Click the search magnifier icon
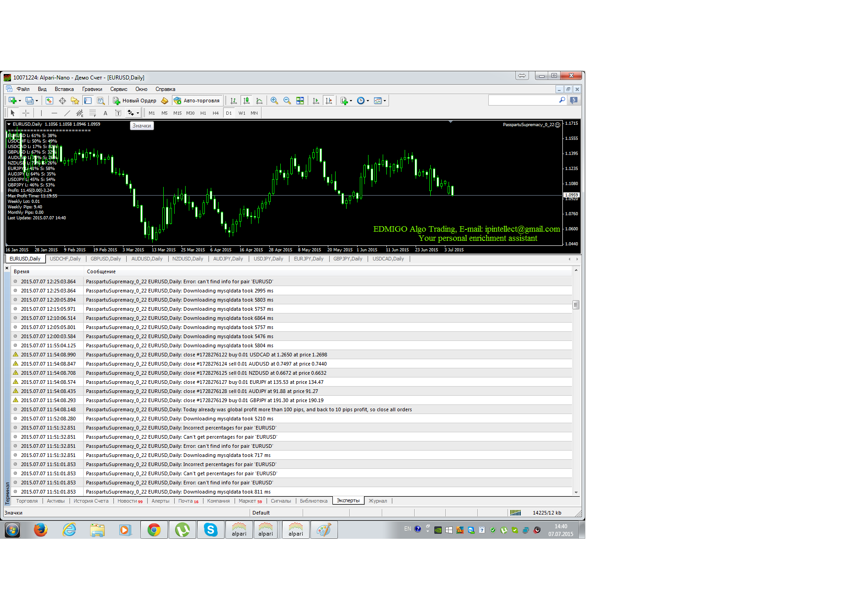The image size is (866, 616). 562,100
